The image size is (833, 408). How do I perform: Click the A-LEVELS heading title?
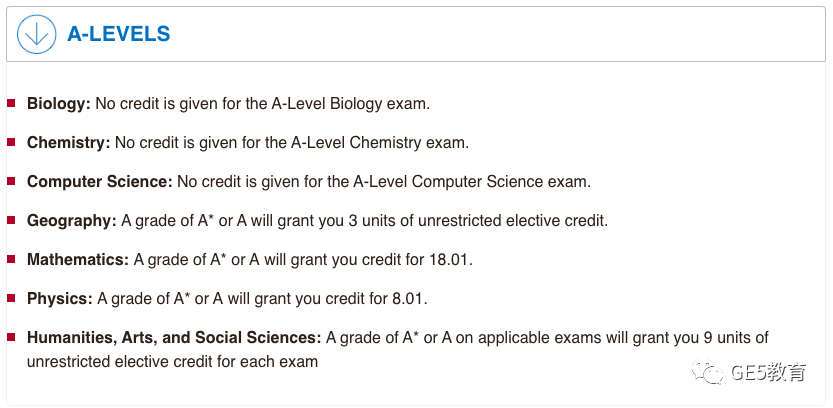pos(118,35)
